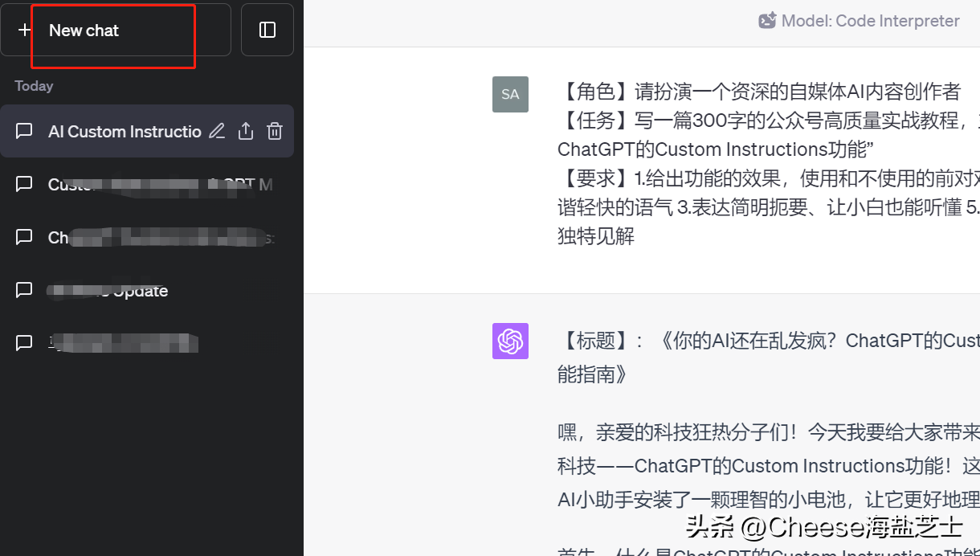Click the line starting with "AI小助手安装了"
Image resolution: width=980 pixels, height=556 pixels.
tap(769, 499)
